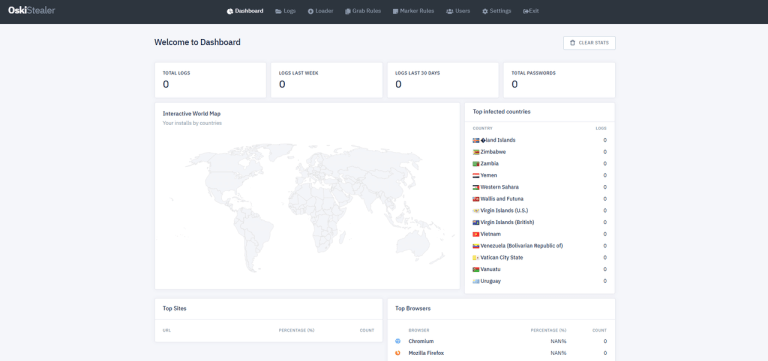
Task: Click Mozilla Firefox's NAN% value
Action: coord(558,353)
